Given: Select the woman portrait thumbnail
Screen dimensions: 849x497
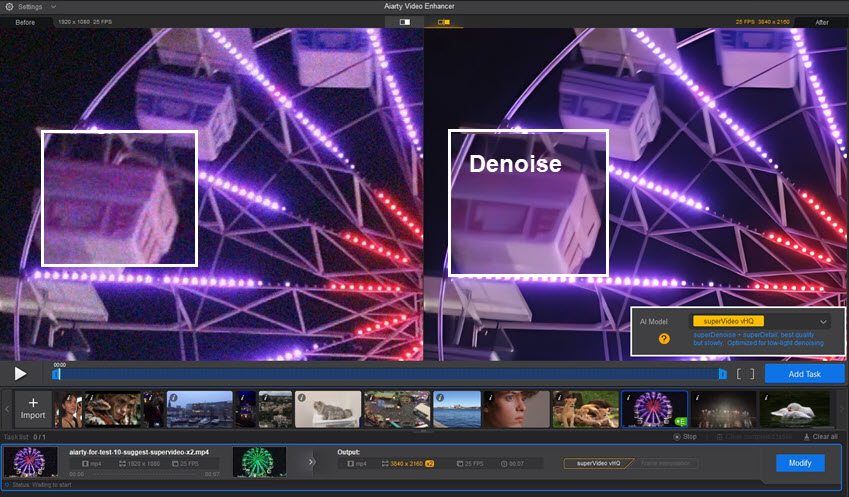Looking at the screenshot, I should click(68, 409).
